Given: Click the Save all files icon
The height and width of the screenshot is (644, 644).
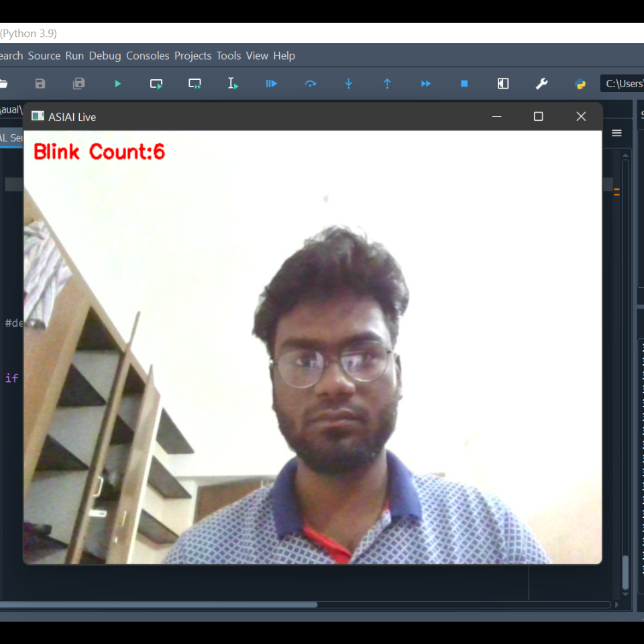Looking at the screenshot, I should pyautogui.click(x=79, y=84).
